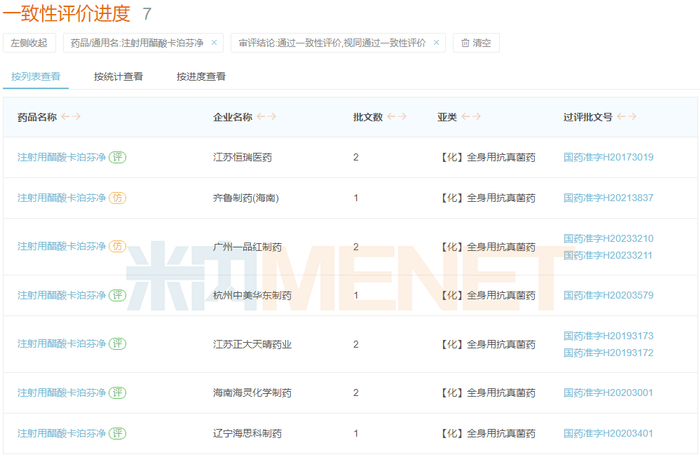This screenshot has height=457, width=700.
Task: Select company cell 广州一品红制药
Action: pyautogui.click(x=247, y=247)
